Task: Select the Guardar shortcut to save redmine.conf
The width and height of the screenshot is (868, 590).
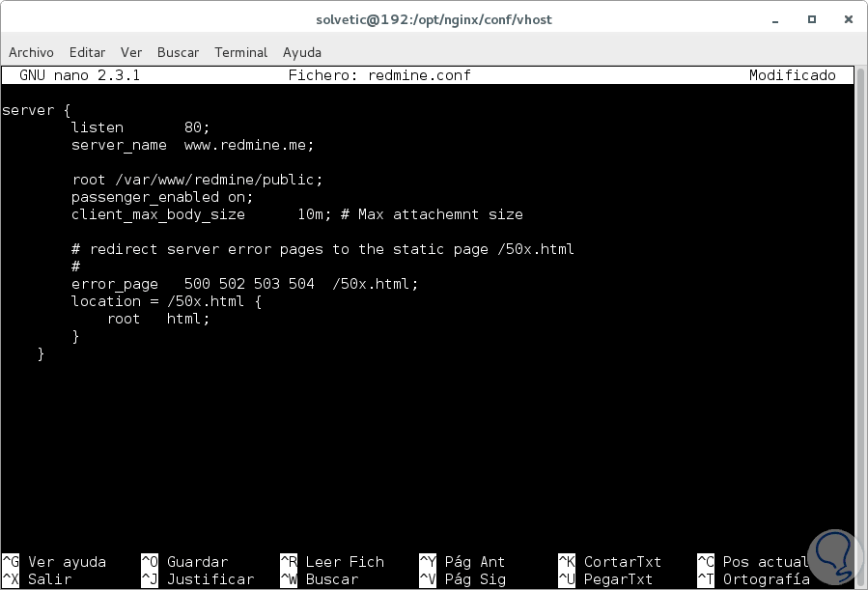Action: (196, 561)
